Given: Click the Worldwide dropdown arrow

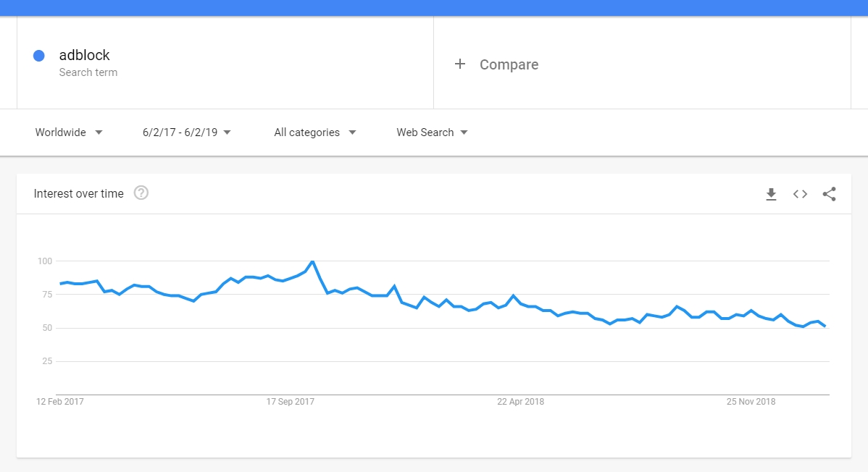Looking at the screenshot, I should tap(99, 132).
